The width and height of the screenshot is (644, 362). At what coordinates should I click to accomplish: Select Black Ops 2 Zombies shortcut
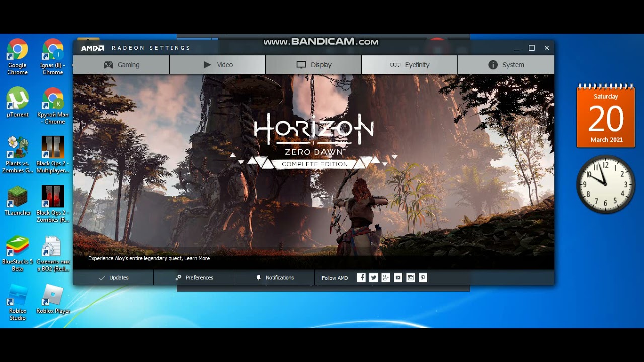click(x=53, y=204)
